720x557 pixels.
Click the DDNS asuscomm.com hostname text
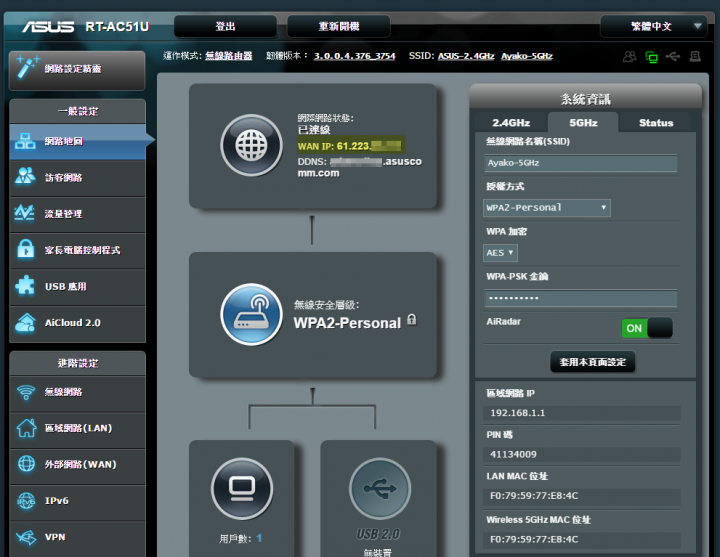(x=360, y=167)
